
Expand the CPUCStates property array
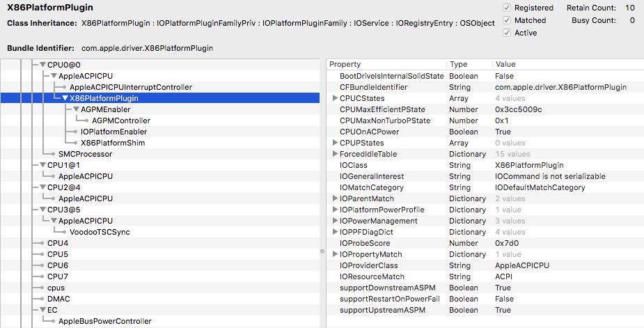click(x=335, y=98)
